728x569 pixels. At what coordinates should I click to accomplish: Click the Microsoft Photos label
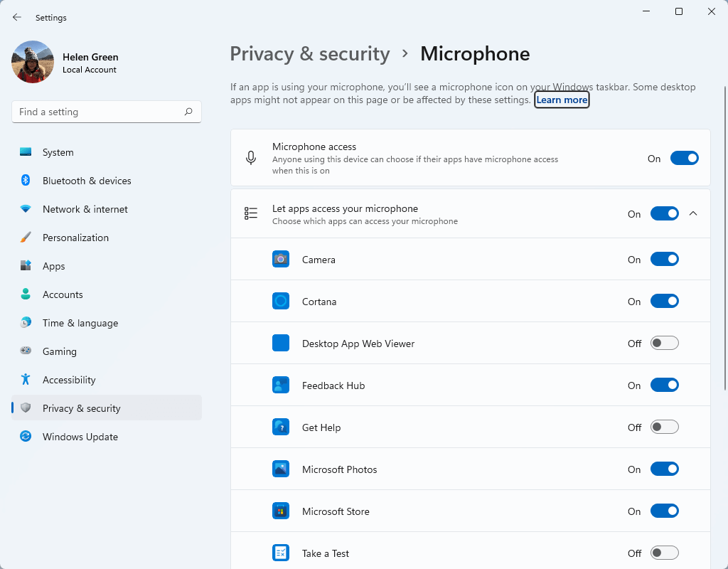[339, 469]
